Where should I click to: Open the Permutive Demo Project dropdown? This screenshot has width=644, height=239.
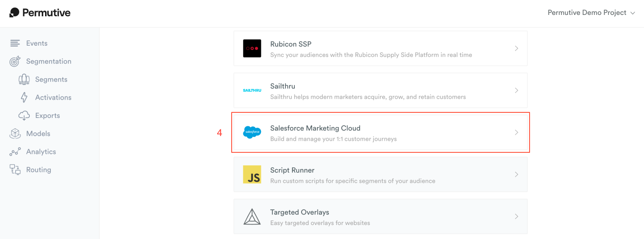point(591,13)
